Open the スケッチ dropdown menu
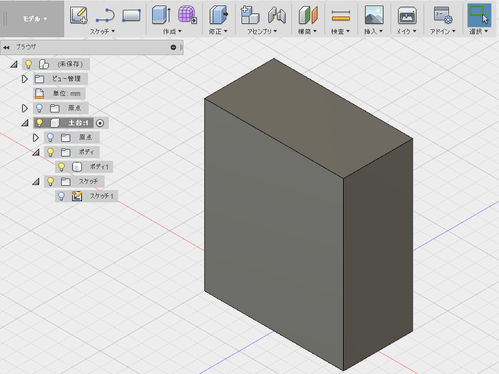Viewport: 499px width, 374px height. (x=102, y=31)
